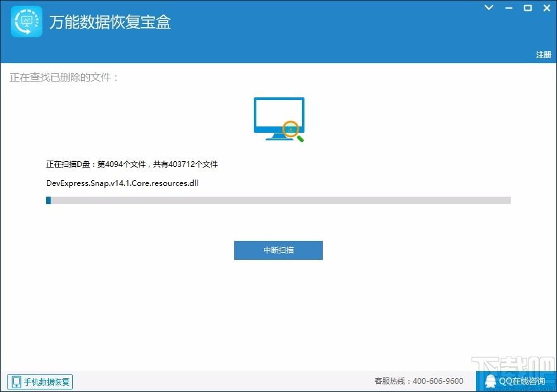Screen dimensions: 557x392
Task: Minimize the data recovery window
Action: [509, 8]
